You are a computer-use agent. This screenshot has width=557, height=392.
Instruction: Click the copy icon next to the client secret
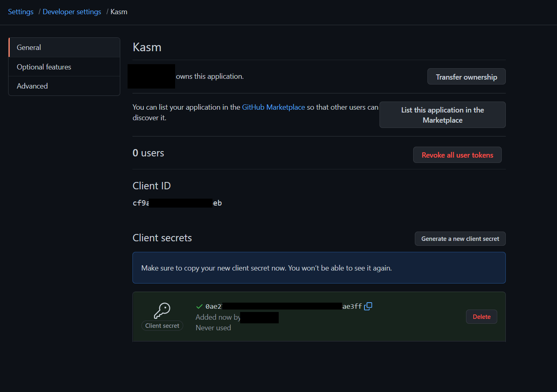[x=368, y=306]
